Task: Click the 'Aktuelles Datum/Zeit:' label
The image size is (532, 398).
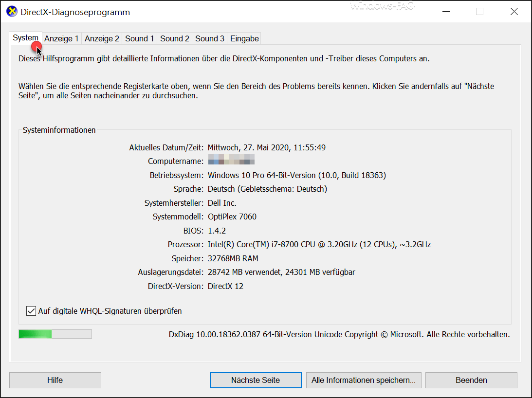Action: pyautogui.click(x=166, y=147)
